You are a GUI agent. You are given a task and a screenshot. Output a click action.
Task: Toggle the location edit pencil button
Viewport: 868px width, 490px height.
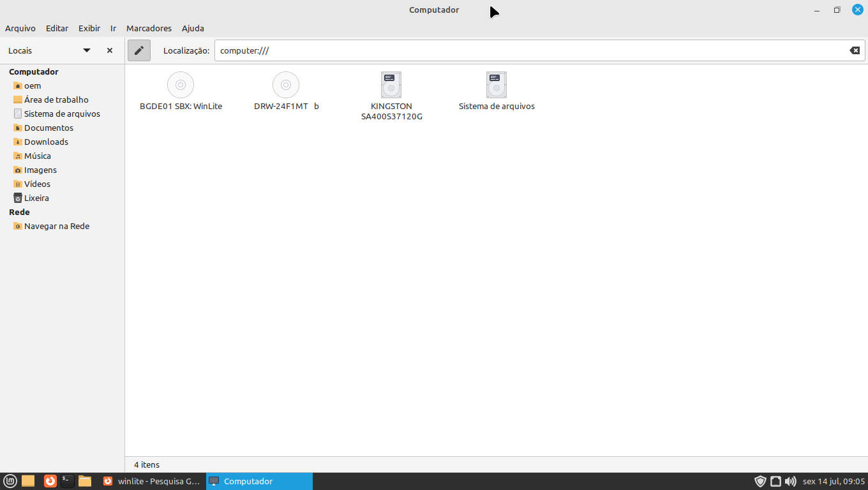[139, 50]
